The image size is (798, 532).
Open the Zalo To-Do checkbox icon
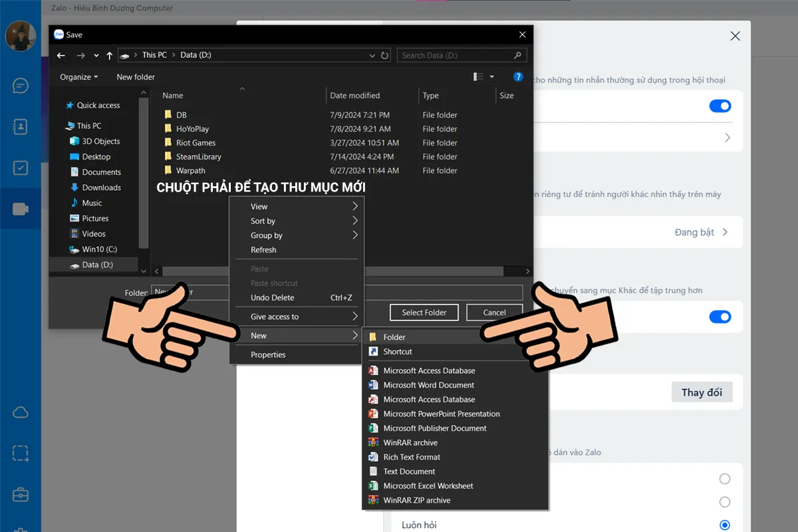coord(21,168)
